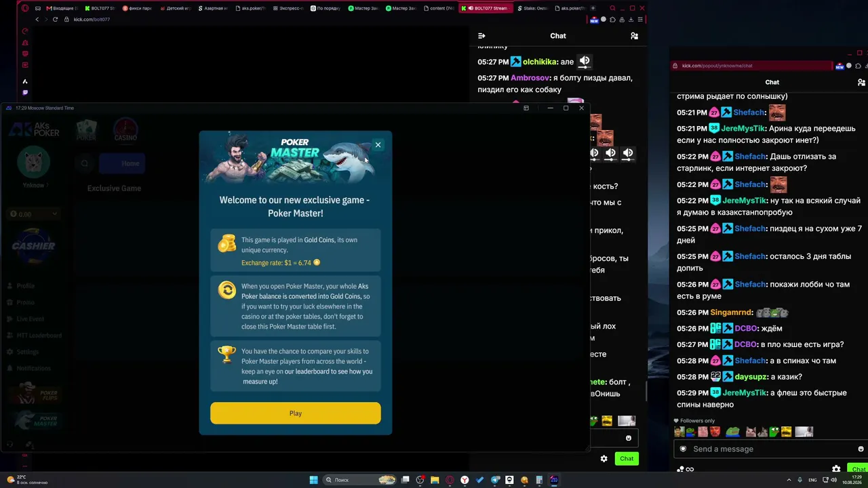Reload the kick.com page
This screenshot has width=868, height=488.
point(55,19)
